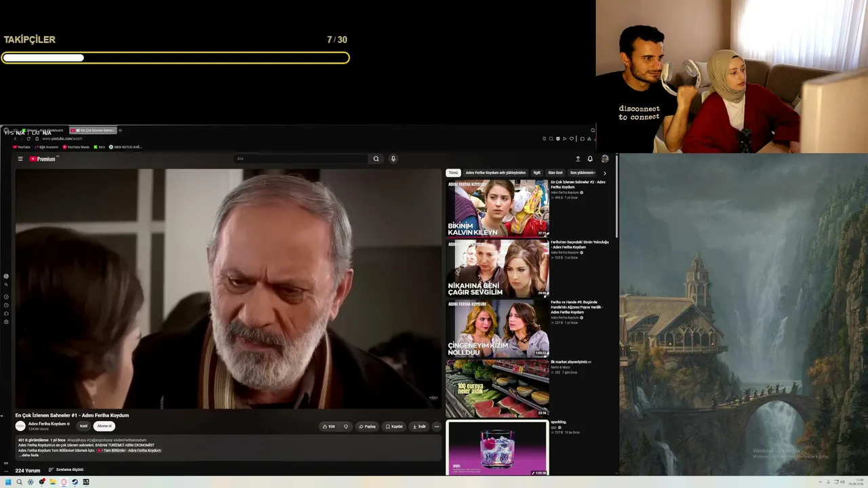Download the video with İndir
This screenshot has width=868, height=488.
419,426
